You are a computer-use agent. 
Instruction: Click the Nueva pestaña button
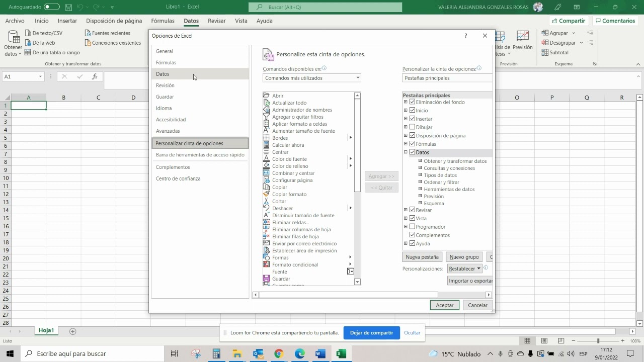pyautogui.click(x=422, y=257)
